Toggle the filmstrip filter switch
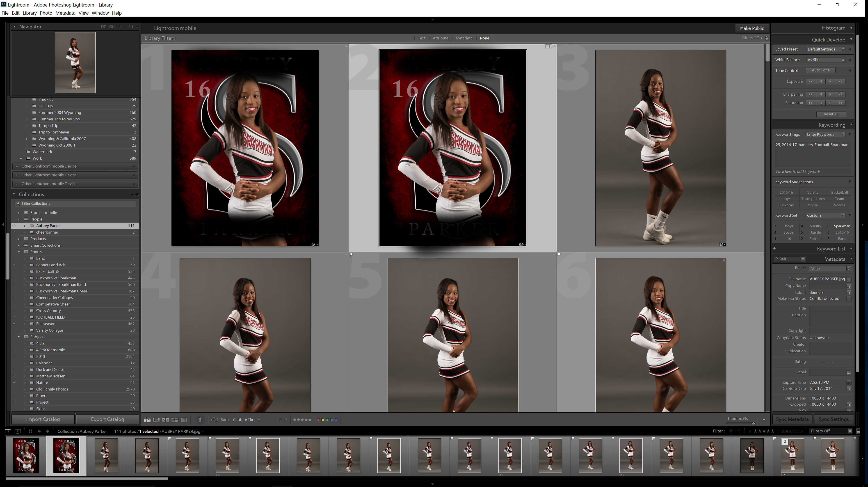Image resolution: width=868 pixels, height=487 pixels. [858, 431]
